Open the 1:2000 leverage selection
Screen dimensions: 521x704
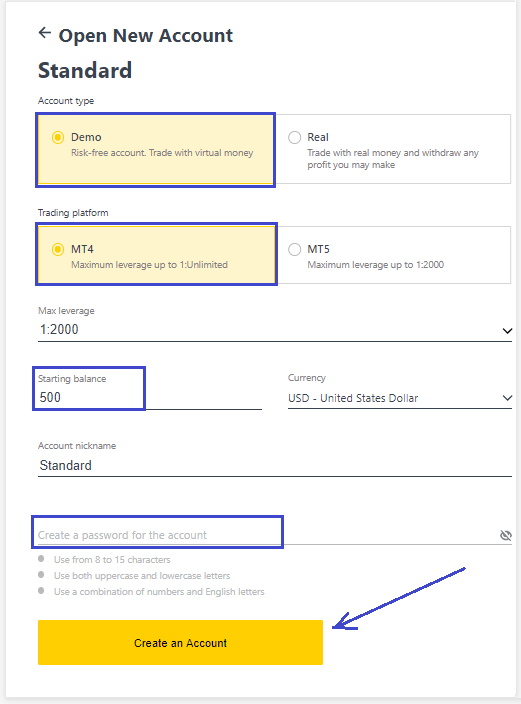pyautogui.click(x=275, y=330)
